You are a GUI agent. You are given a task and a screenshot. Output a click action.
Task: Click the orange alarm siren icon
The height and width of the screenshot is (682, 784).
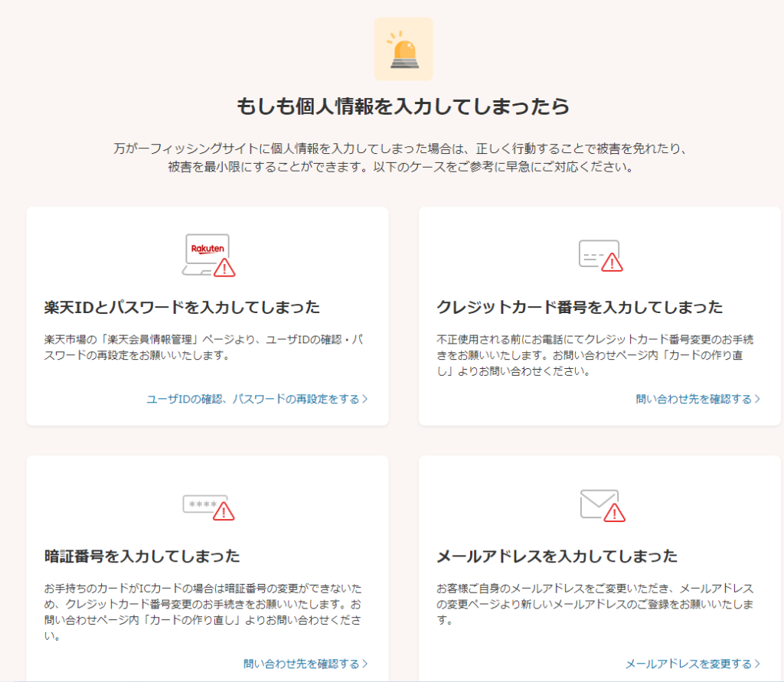pyautogui.click(x=403, y=49)
